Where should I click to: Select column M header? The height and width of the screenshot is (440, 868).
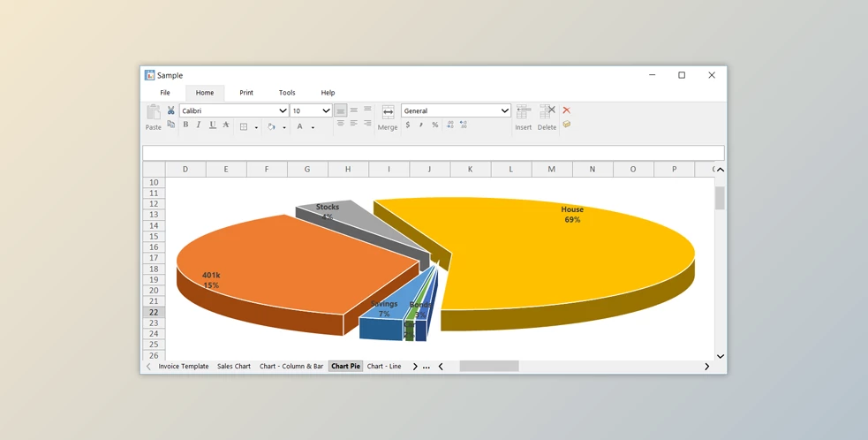(x=552, y=169)
